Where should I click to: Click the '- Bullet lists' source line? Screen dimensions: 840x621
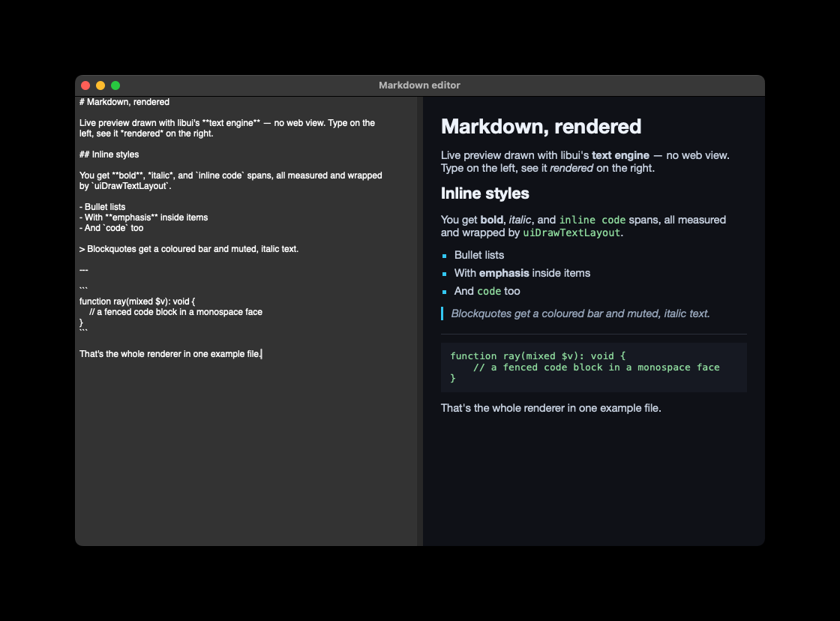(x=102, y=207)
